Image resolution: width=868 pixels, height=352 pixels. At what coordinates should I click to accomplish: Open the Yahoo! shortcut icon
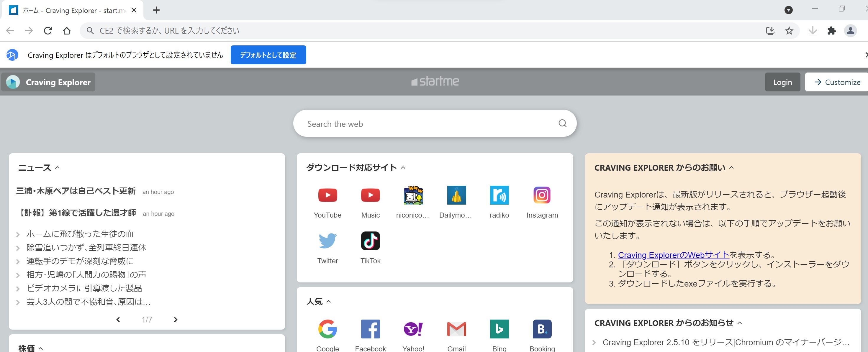click(413, 329)
